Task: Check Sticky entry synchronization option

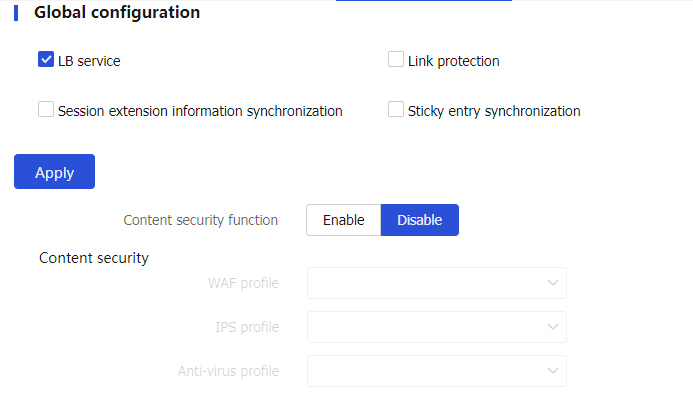Action: 396,109
